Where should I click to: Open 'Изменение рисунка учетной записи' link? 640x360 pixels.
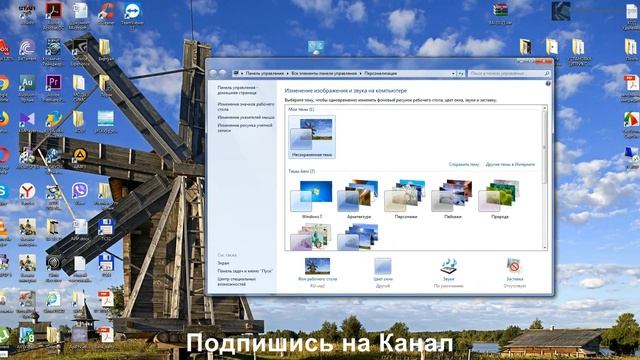pyautogui.click(x=244, y=128)
